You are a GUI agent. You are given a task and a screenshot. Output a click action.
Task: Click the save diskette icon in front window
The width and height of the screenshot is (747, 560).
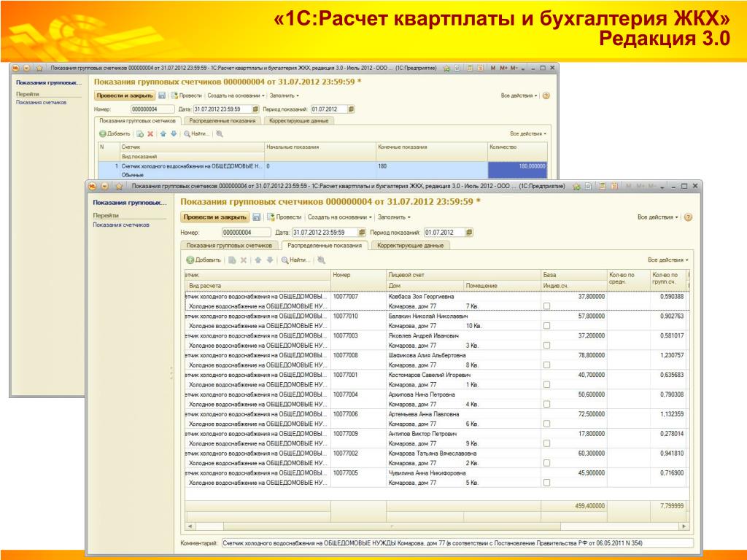256,217
